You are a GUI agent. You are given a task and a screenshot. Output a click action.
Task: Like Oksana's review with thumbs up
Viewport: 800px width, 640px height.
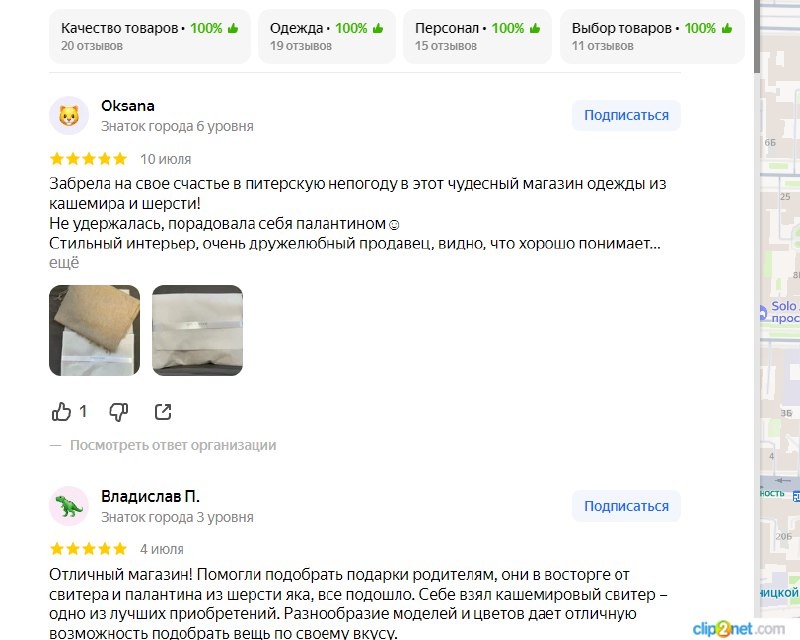61,411
